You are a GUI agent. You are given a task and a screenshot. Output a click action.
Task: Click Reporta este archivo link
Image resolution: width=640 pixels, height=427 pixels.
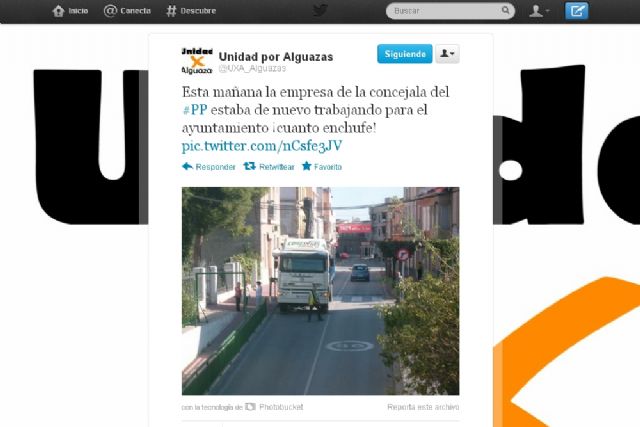423,407
